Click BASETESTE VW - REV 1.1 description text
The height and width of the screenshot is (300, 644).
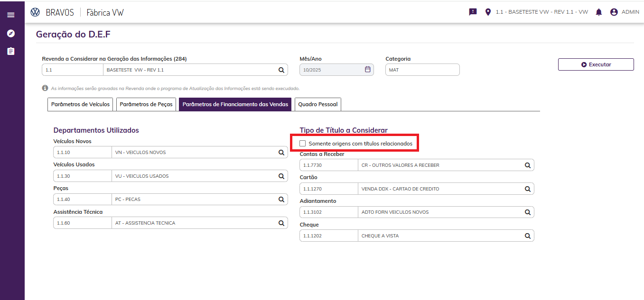click(x=135, y=70)
